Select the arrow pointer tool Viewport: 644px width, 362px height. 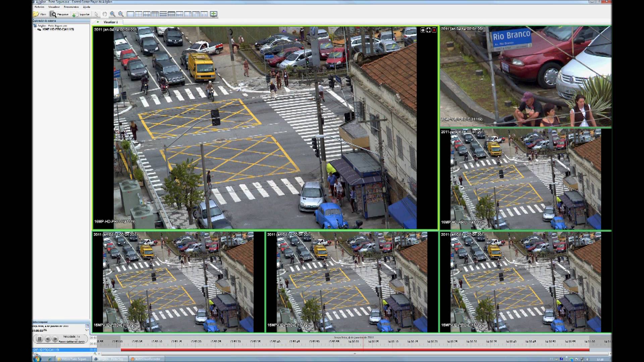pyautogui.click(x=96, y=14)
